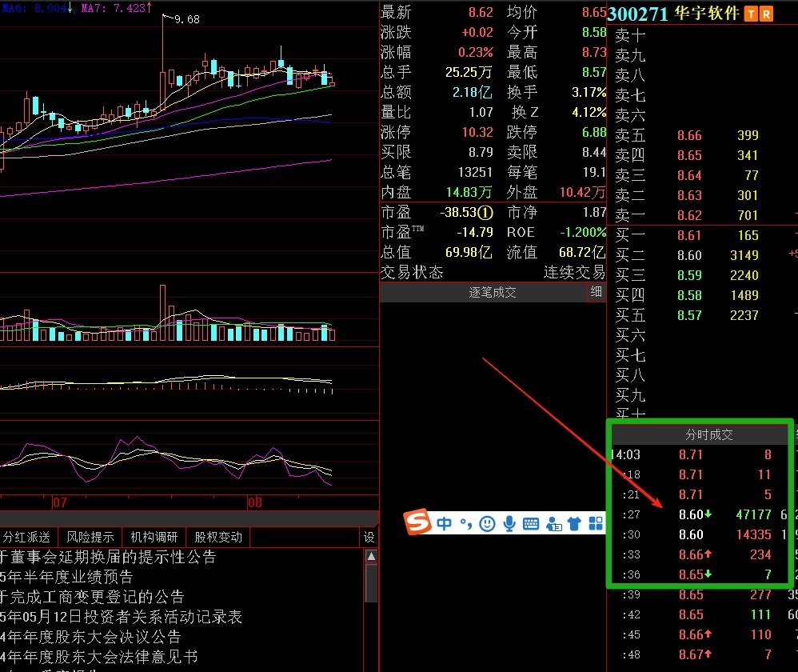The image size is (798, 672).
Task: Switch to the 股权变动 tab
Action: tap(218, 537)
